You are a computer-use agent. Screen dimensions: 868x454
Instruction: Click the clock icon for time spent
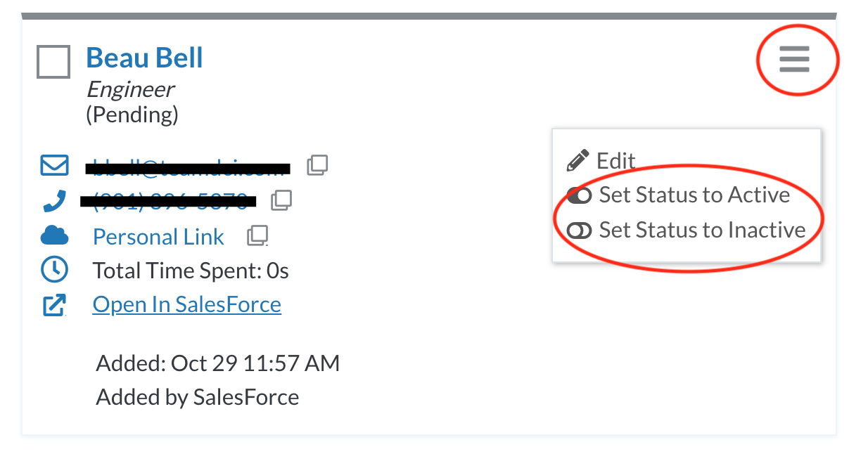click(x=55, y=269)
